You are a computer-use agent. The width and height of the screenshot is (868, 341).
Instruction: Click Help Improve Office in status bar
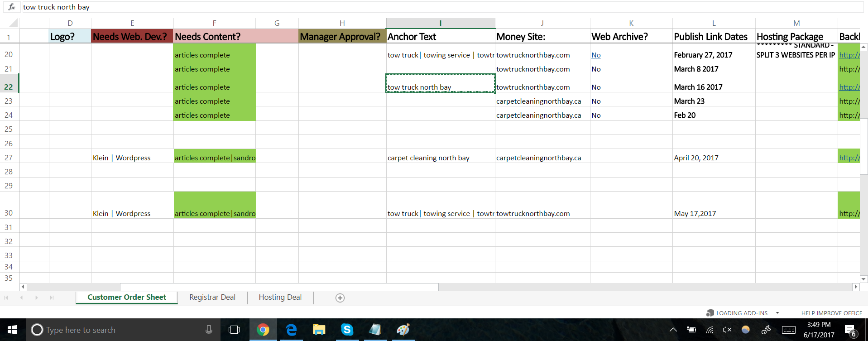click(831, 313)
